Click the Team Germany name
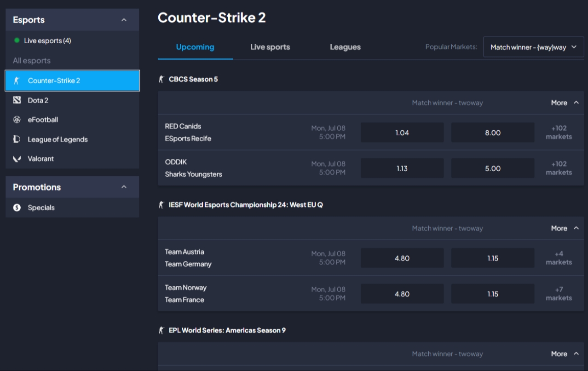 188,264
